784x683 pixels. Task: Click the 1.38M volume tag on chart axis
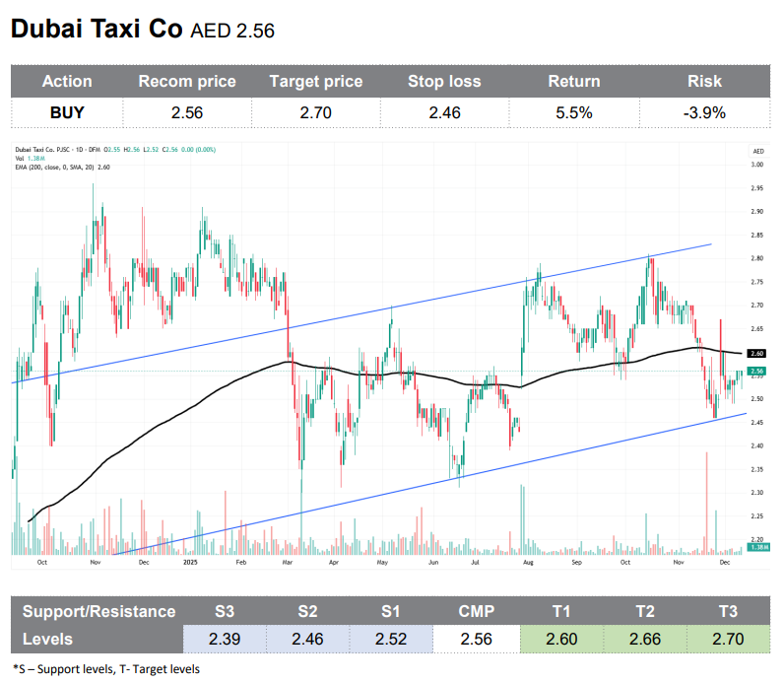(x=757, y=547)
